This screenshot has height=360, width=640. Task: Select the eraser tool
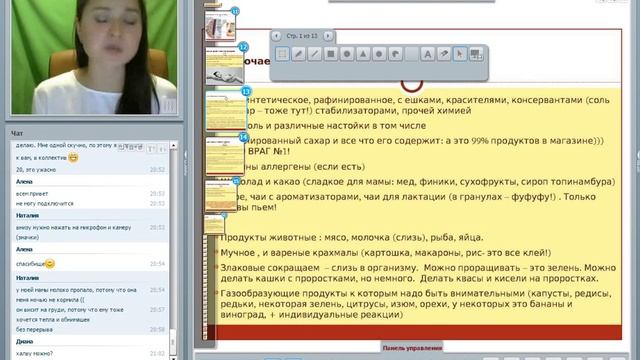tap(444, 54)
